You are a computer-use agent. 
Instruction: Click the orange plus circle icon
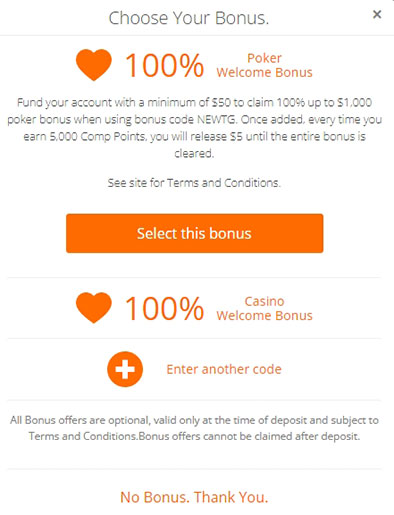click(x=125, y=369)
